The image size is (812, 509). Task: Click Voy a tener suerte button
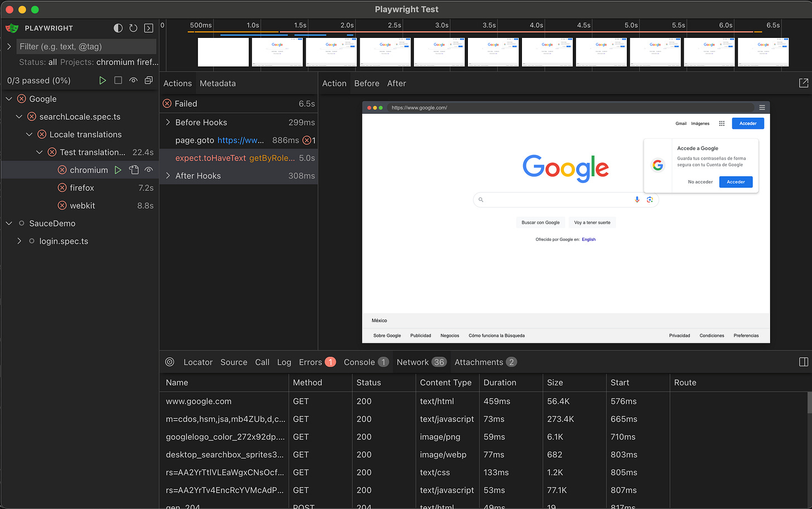point(592,222)
